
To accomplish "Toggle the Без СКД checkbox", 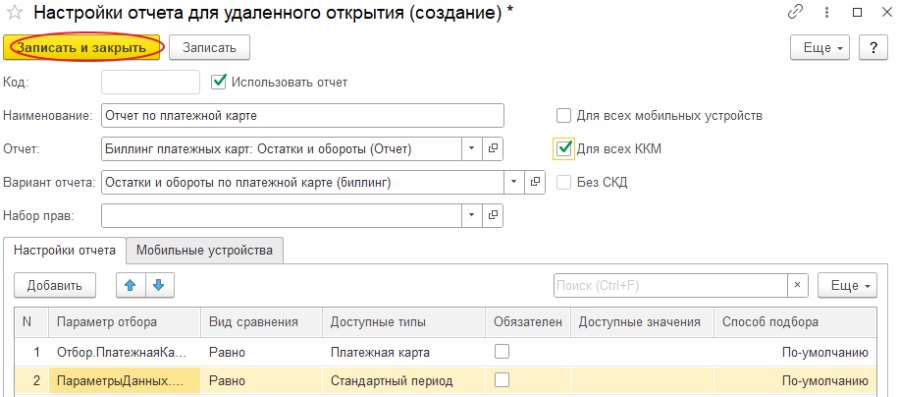I will 564,182.
